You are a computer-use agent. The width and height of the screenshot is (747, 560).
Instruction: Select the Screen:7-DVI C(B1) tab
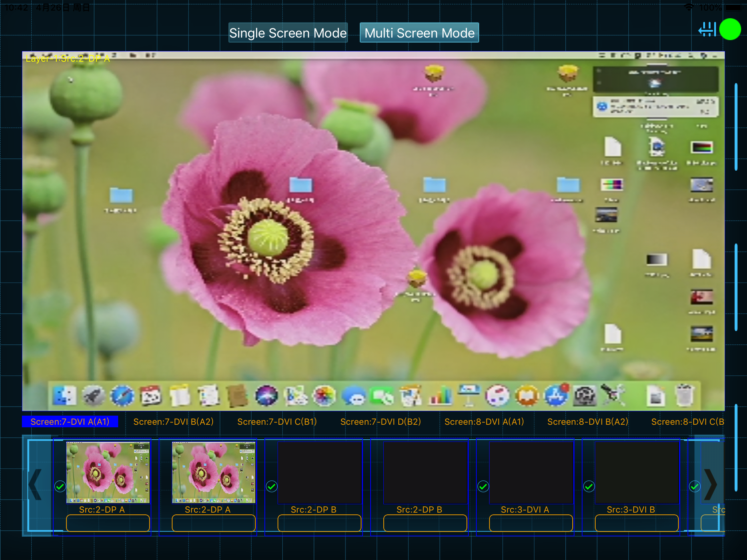pyautogui.click(x=277, y=421)
